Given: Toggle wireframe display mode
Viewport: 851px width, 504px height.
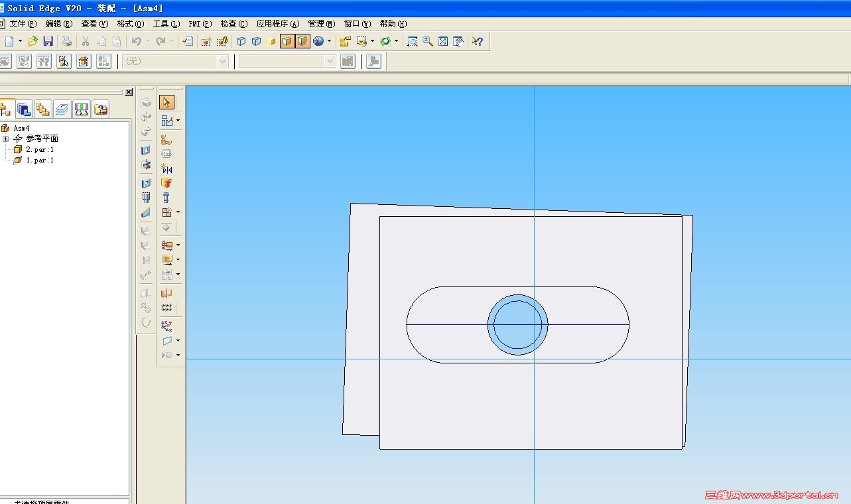Looking at the screenshot, I should coord(241,41).
